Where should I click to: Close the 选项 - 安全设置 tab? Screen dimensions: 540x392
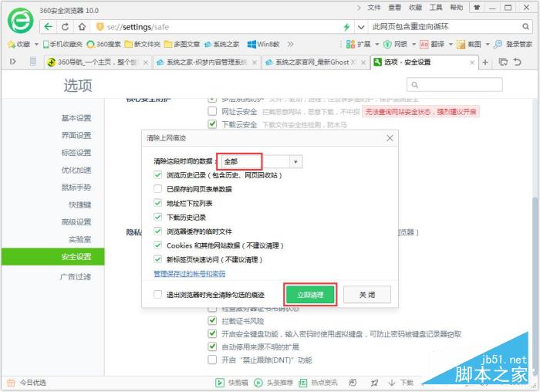click(x=472, y=63)
